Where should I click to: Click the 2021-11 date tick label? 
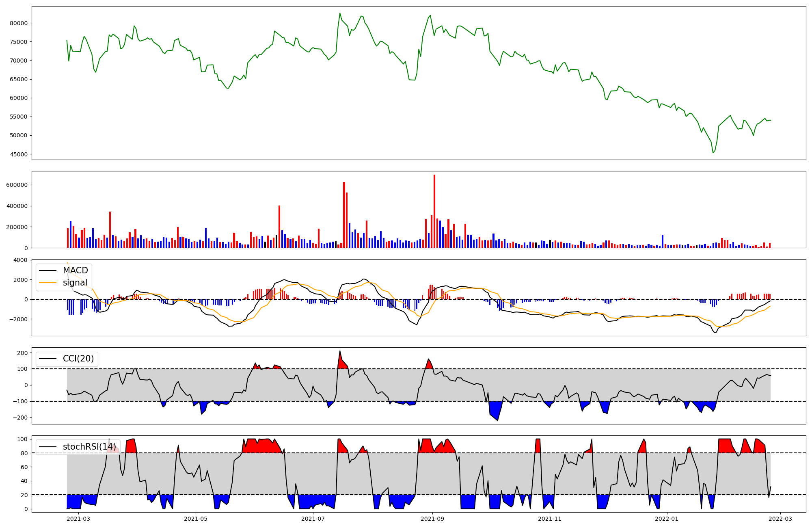point(550,518)
